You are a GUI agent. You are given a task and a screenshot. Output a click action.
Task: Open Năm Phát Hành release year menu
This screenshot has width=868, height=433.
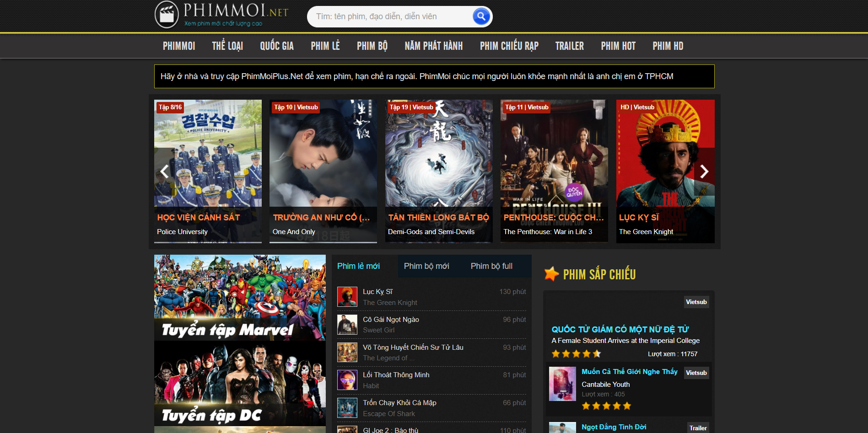433,46
